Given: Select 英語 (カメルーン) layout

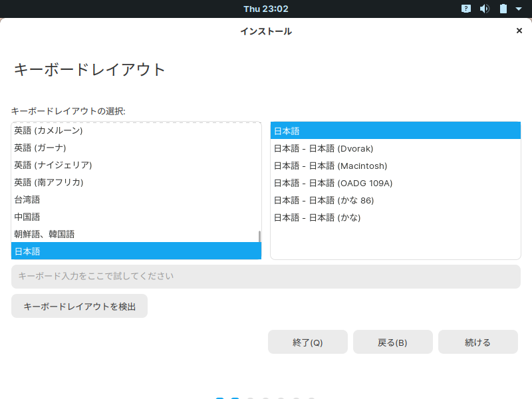Looking at the screenshot, I should coord(136,130).
